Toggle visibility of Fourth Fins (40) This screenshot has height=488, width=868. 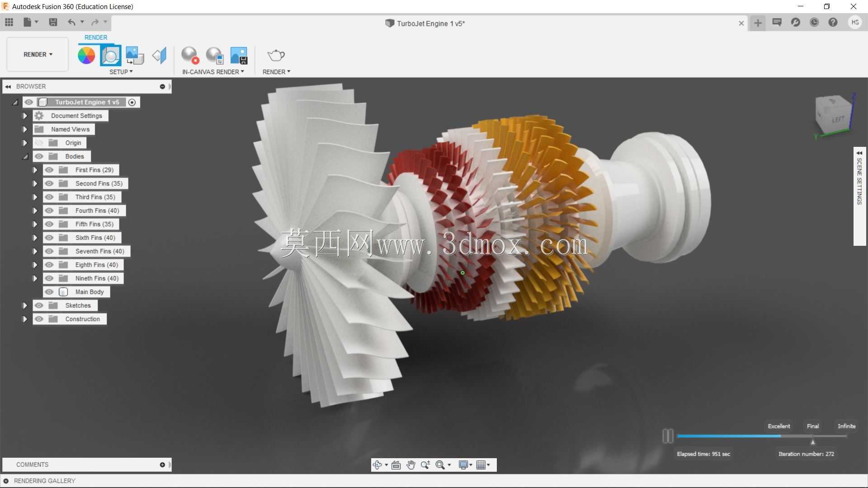49,211
